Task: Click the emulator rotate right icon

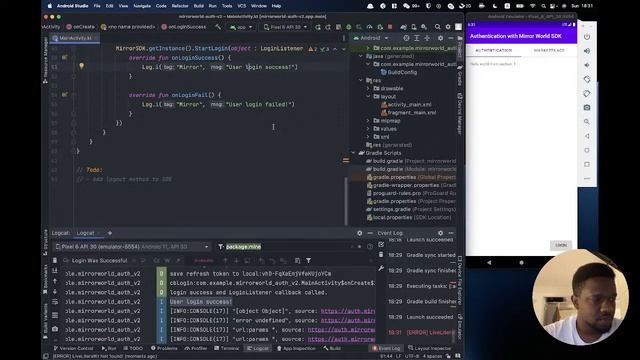Action: point(587,93)
